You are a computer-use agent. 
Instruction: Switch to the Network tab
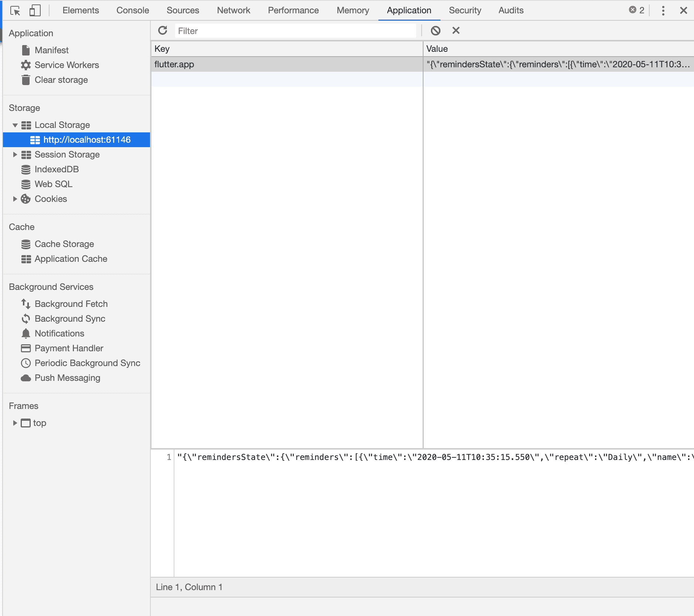point(233,10)
